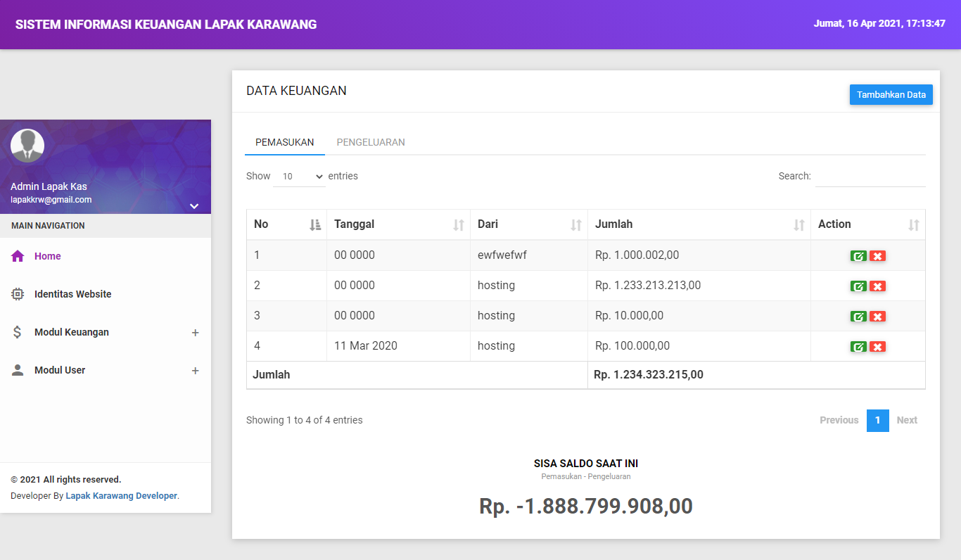Switch to the PENGELUARAN tab
Viewport: 961px width, 560px height.
pyautogui.click(x=371, y=142)
